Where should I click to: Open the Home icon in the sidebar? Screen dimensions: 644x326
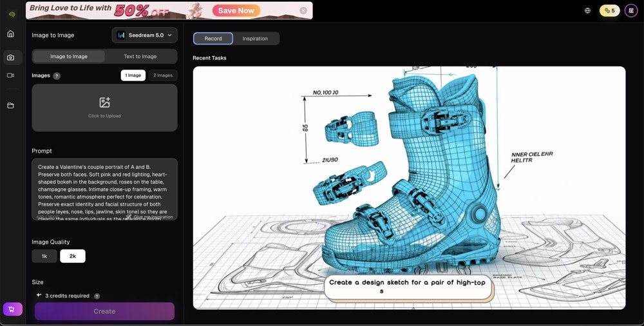click(11, 34)
